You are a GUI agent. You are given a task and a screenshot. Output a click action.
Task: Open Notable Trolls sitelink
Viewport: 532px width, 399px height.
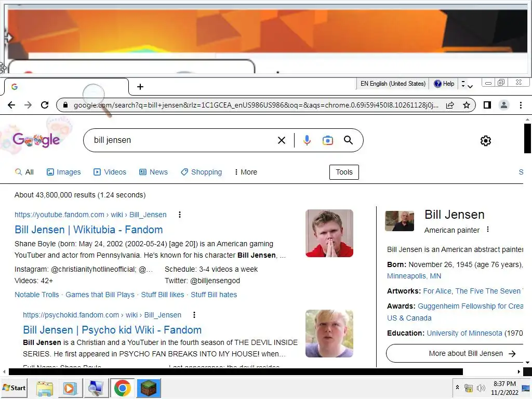click(x=37, y=295)
